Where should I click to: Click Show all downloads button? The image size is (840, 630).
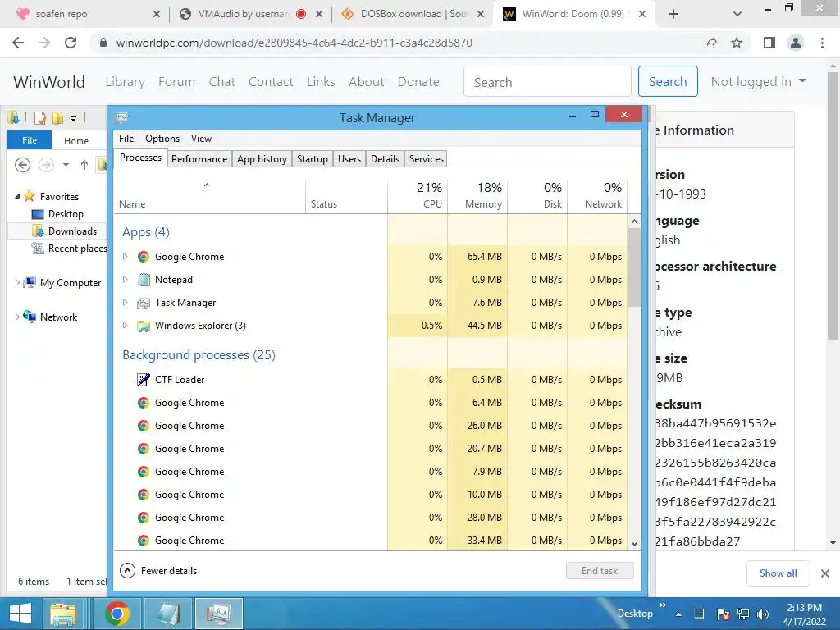(778, 573)
